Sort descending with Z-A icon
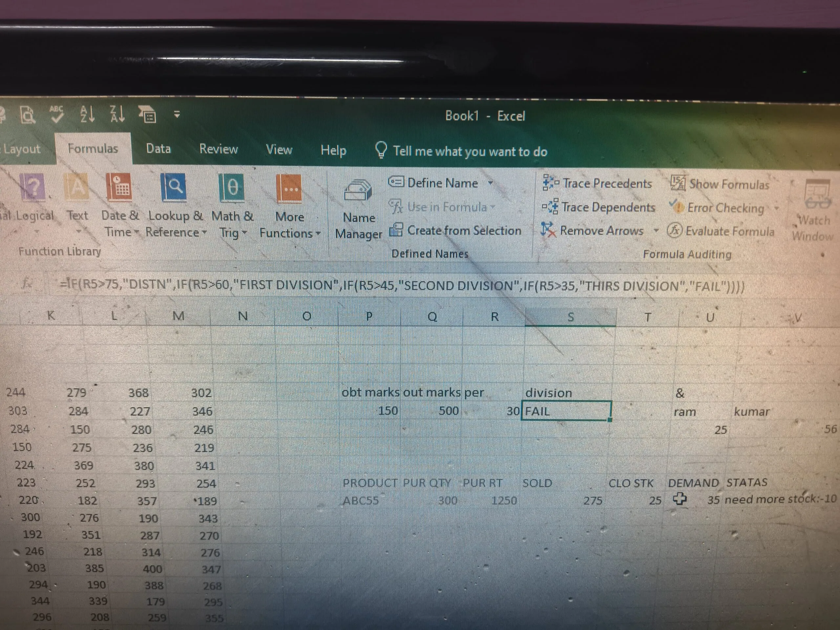The width and height of the screenshot is (840, 630). (x=116, y=114)
